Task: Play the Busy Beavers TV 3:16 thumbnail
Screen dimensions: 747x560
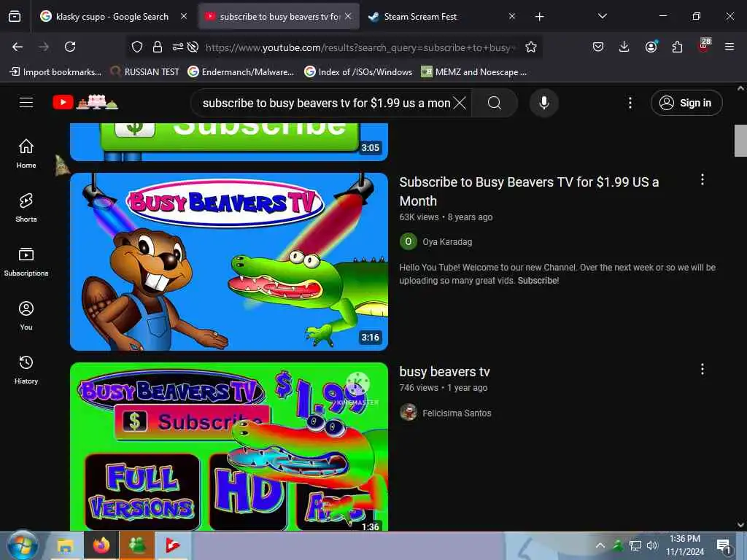Action: [228, 262]
